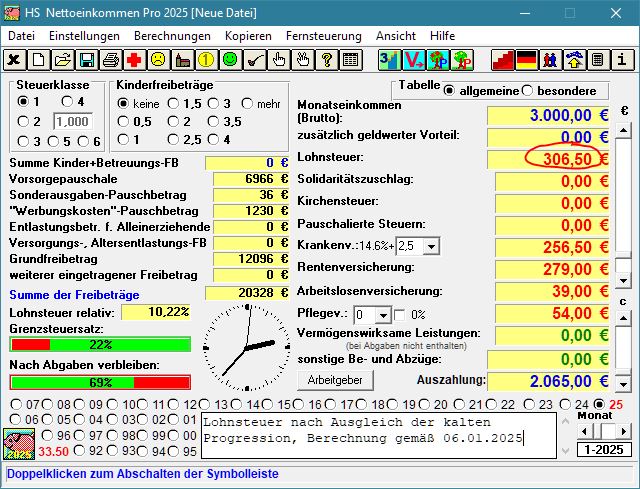Image resolution: width=640 pixels, height=489 pixels.
Task: Click the church tax icon in toolbar
Action: point(182,60)
